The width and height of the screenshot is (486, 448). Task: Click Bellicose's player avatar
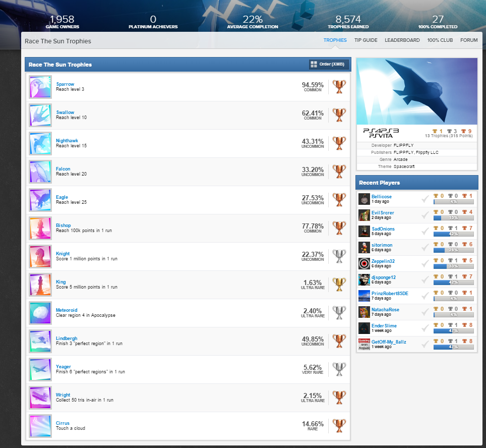pos(364,199)
